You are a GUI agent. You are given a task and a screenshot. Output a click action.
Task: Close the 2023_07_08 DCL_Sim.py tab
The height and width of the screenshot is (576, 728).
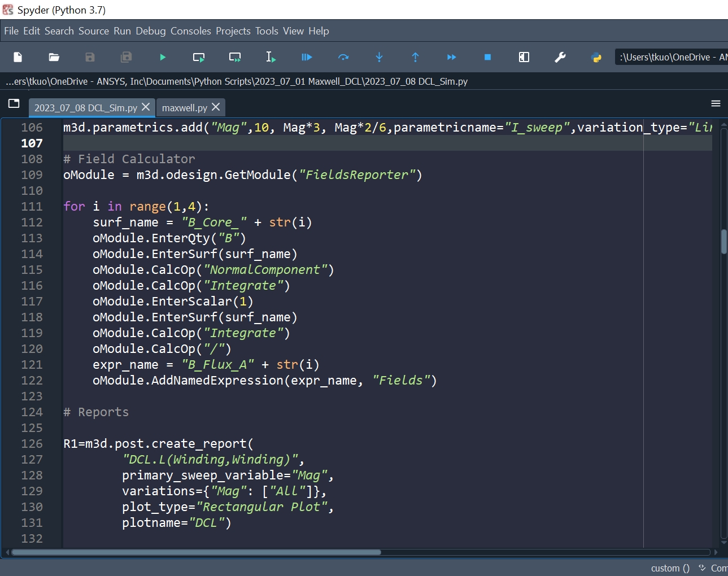146,107
